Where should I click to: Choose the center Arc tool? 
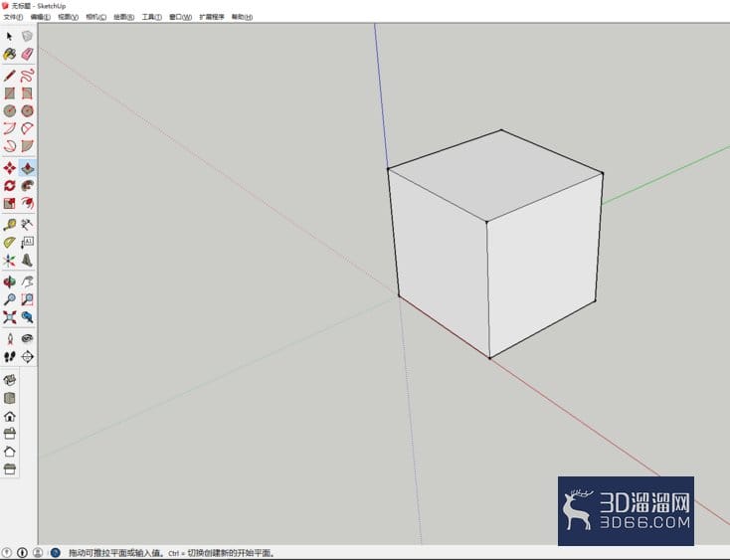point(27,128)
